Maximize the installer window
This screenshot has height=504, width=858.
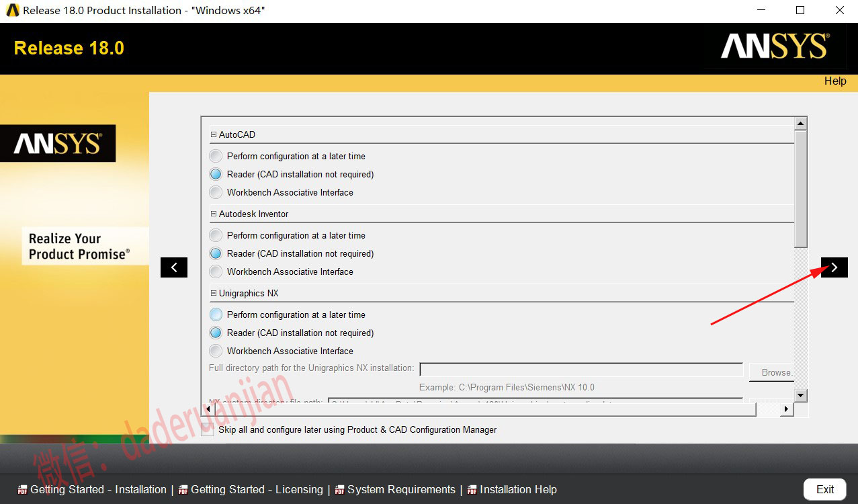(800, 10)
